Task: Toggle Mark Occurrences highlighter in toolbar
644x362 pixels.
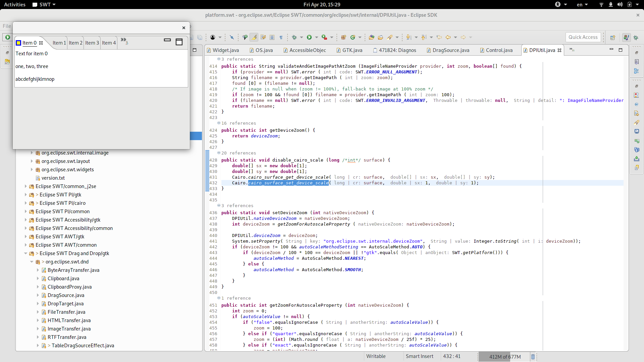Action: click(x=255, y=37)
